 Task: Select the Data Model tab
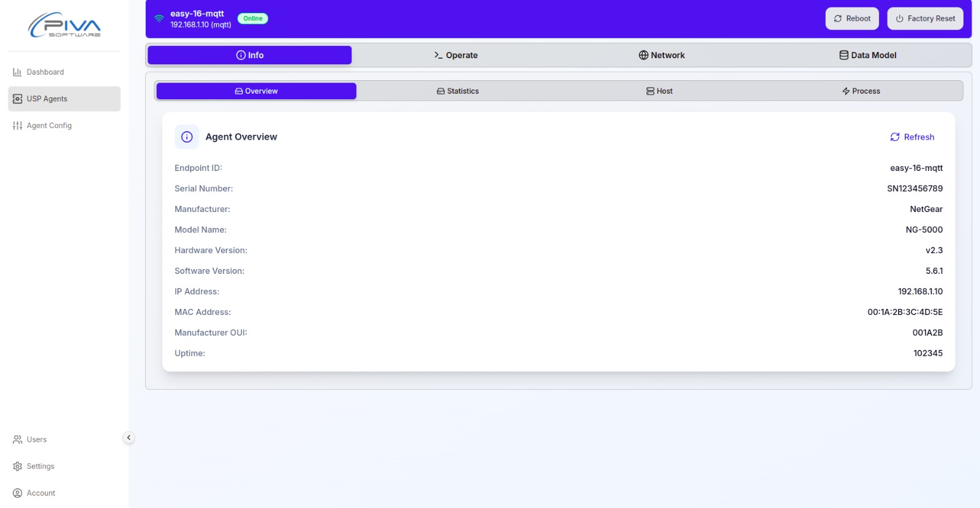(867, 55)
